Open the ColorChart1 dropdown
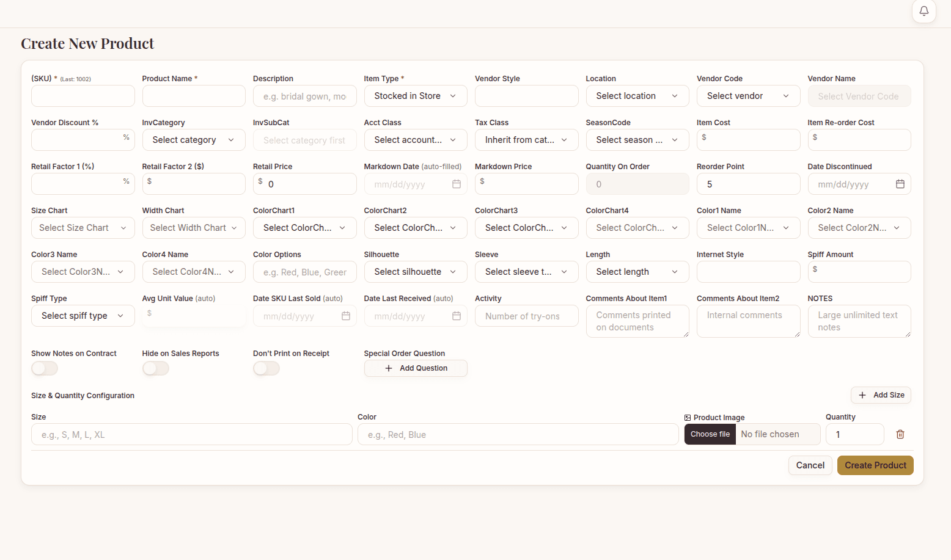Screen dimensions: 951x560 tap(305, 228)
